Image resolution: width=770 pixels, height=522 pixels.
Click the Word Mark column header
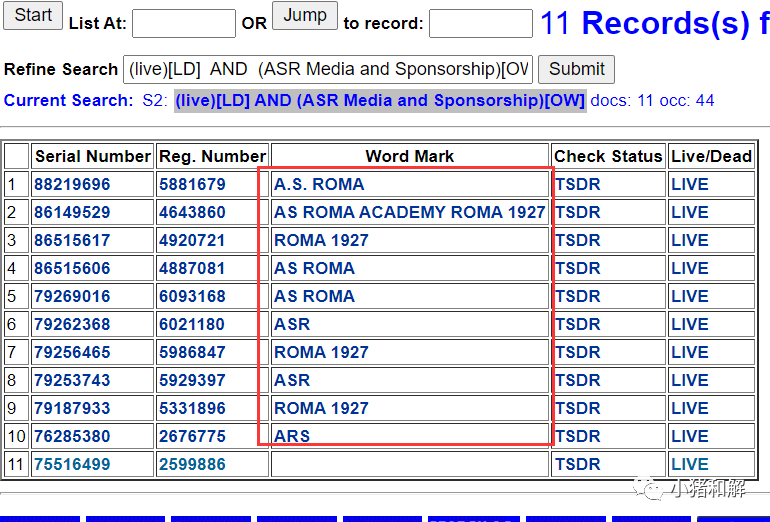pos(410,156)
